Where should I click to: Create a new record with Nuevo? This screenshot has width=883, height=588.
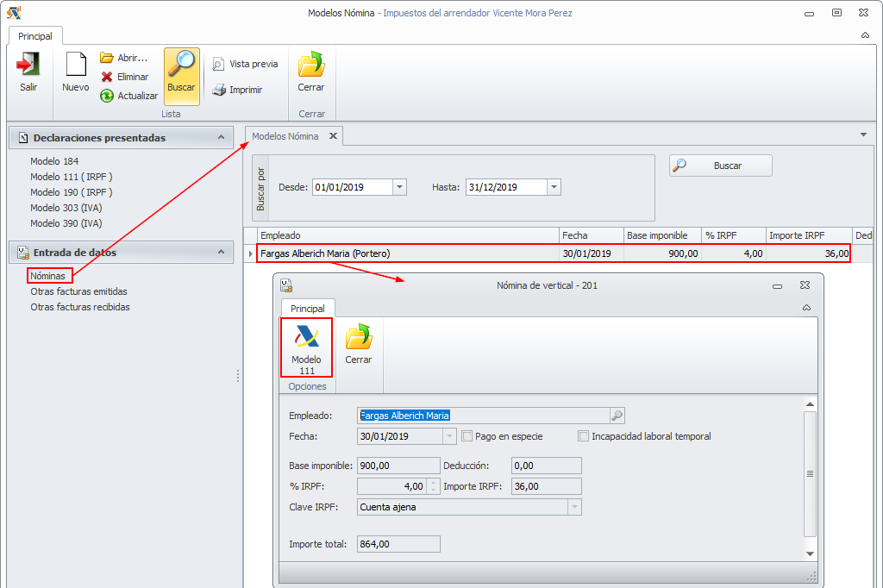76,66
